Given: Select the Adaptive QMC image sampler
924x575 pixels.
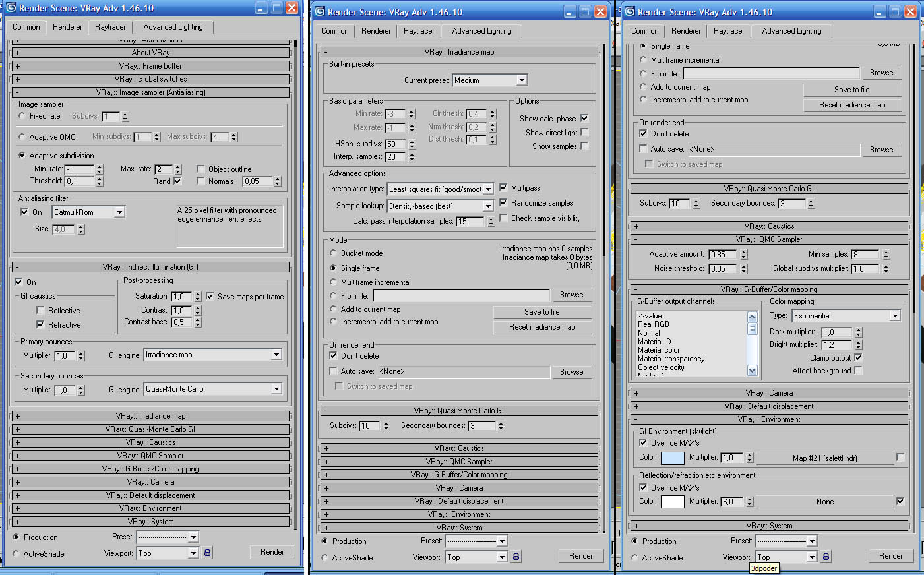Looking at the screenshot, I should (22, 137).
